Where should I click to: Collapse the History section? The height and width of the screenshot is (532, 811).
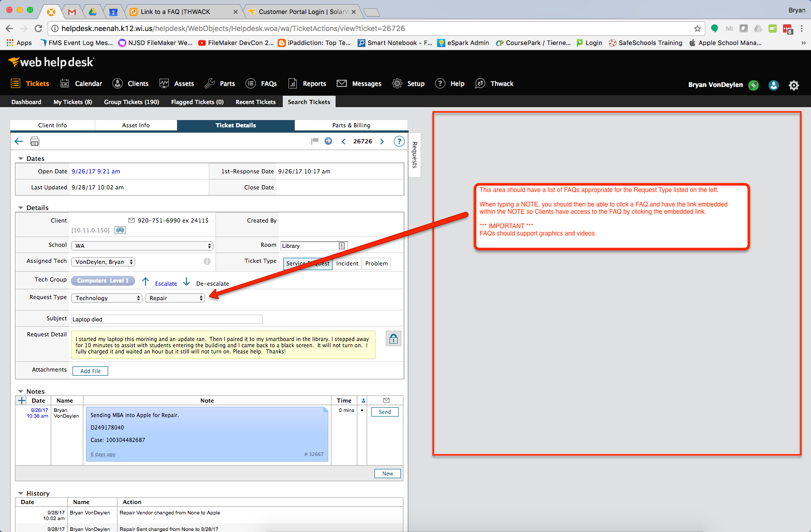pos(21,494)
